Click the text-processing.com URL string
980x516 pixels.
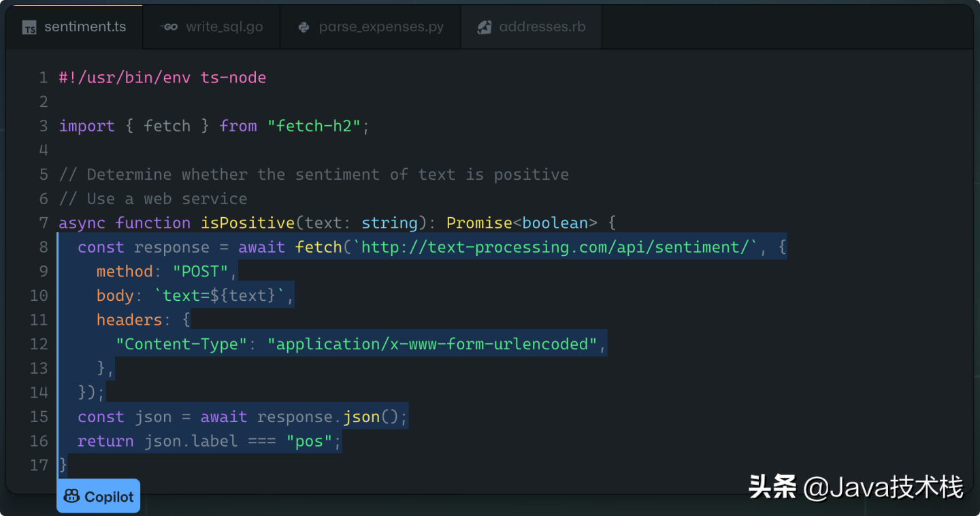point(555,247)
